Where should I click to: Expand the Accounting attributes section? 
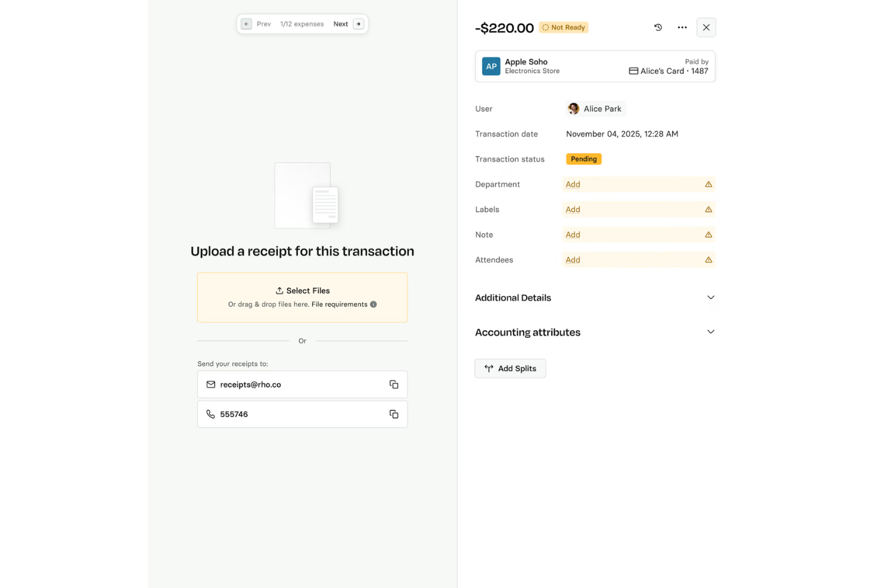tap(710, 332)
